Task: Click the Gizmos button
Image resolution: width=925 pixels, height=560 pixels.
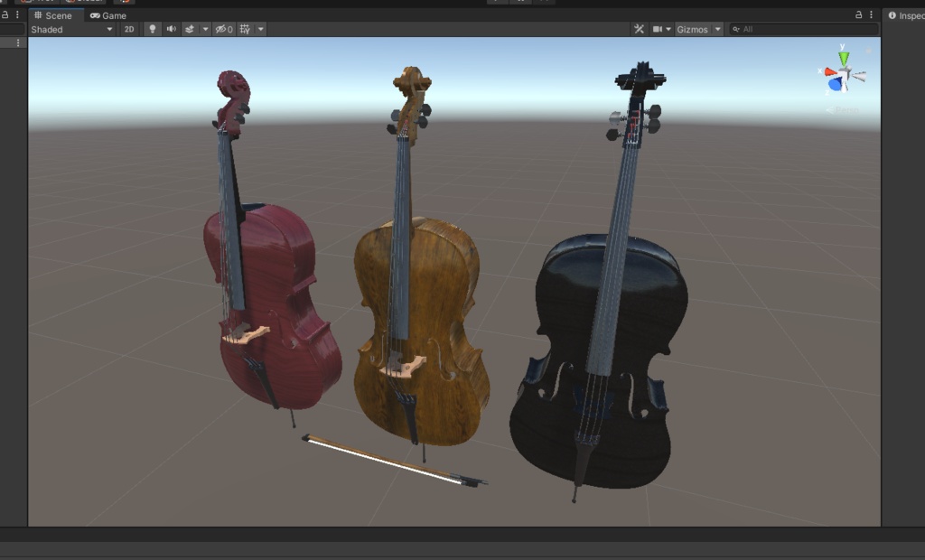Action: coord(693,28)
